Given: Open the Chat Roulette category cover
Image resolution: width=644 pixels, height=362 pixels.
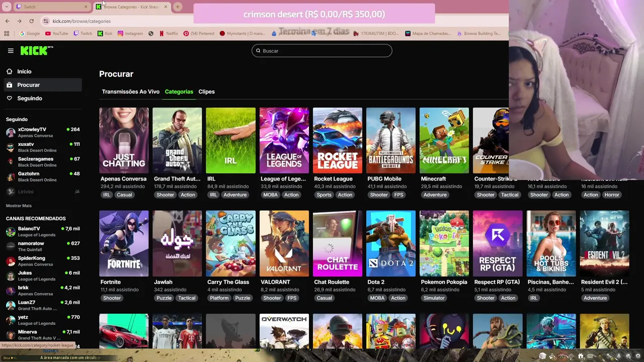Looking at the screenshot, I should tap(338, 243).
